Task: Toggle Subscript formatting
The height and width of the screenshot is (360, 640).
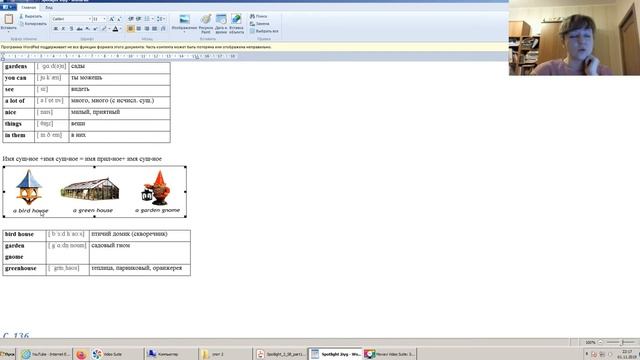Action: [87, 29]
